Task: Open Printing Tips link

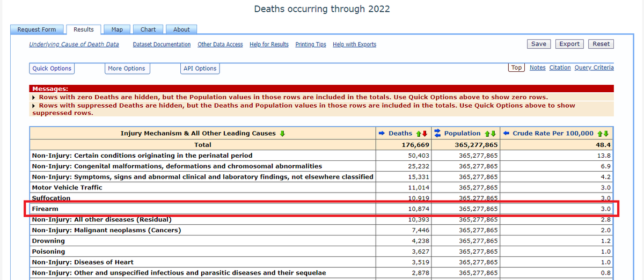Action: click(x=311, y=45)
